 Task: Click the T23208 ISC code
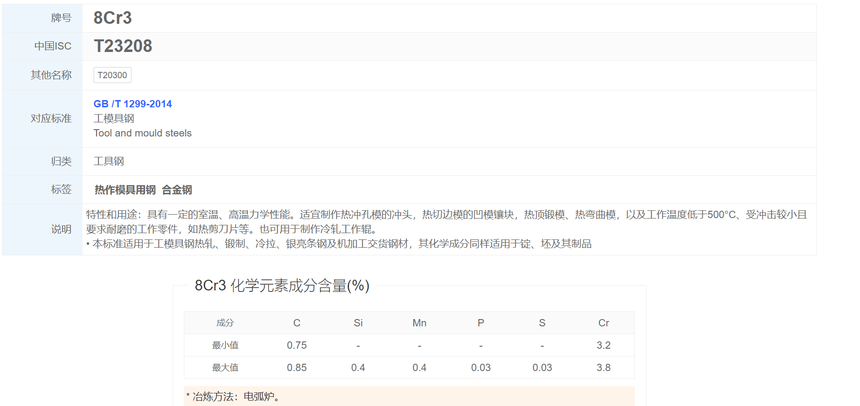point(123,46)
